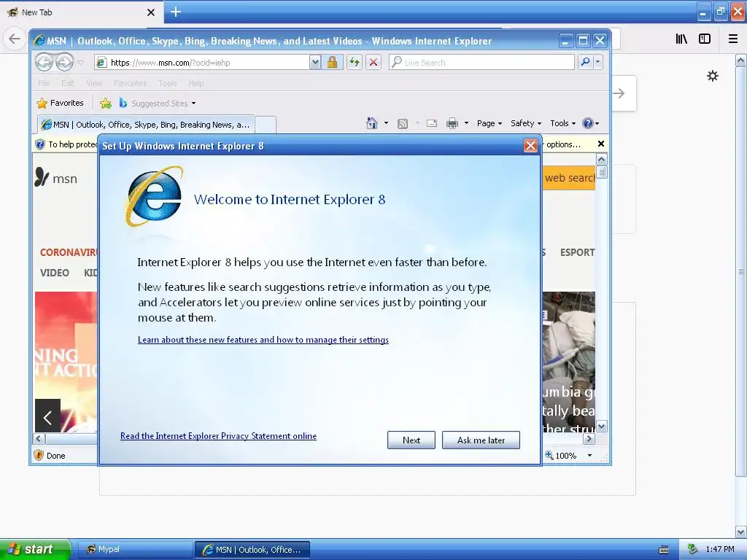Click the web search orange button

[569, 178]
